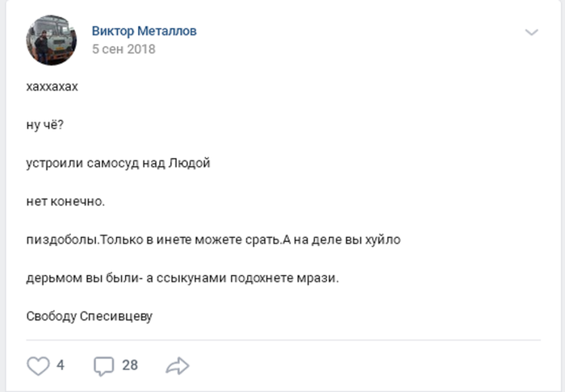Click the word Людой in the post
The height and width of the screenshot is (392, 565).
pos(189,163)
